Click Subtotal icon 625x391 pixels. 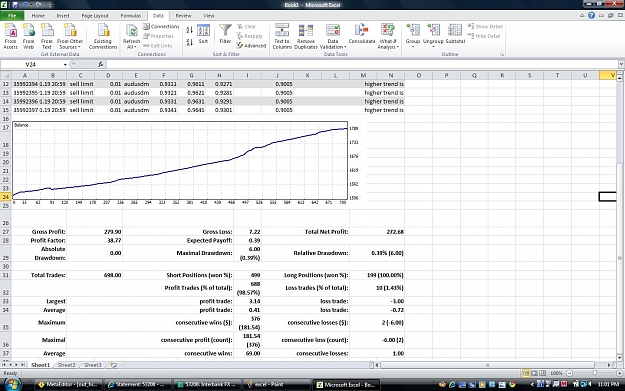click(455, 34)
